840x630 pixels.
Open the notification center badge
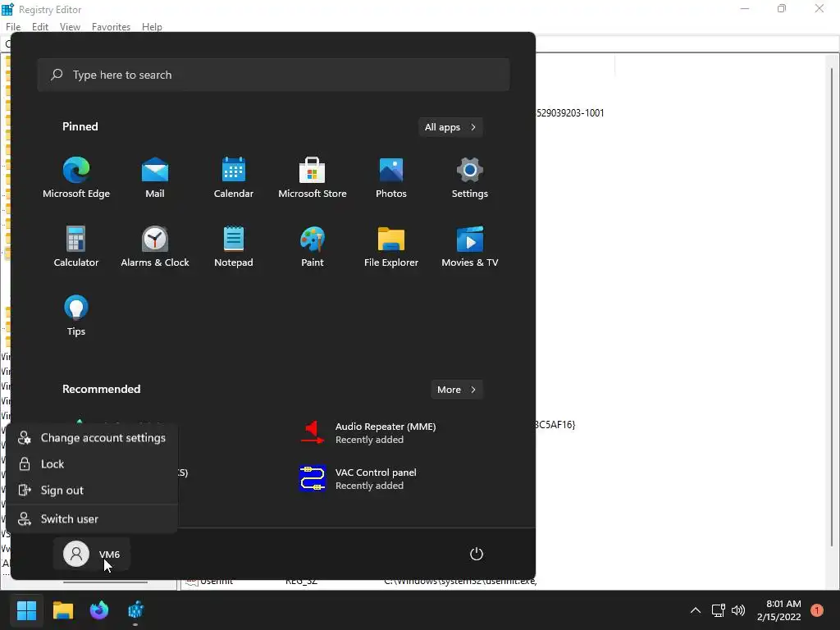click(x=817, y=610)
